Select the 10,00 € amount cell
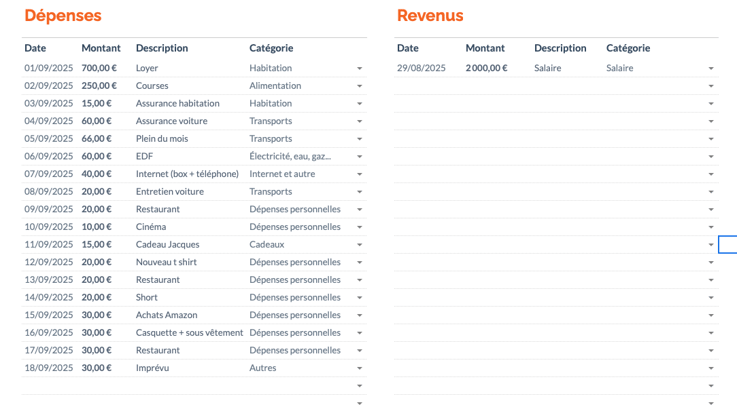 pyautogui.click(x=96, y=227)
